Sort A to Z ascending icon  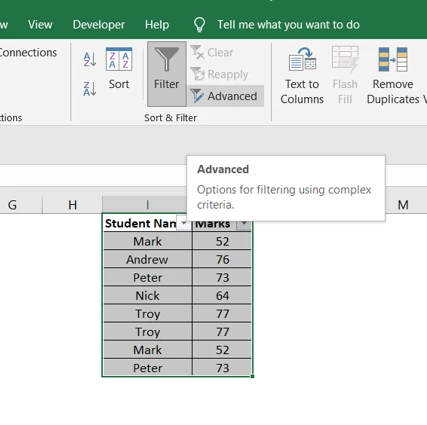(x=90, y=60)
